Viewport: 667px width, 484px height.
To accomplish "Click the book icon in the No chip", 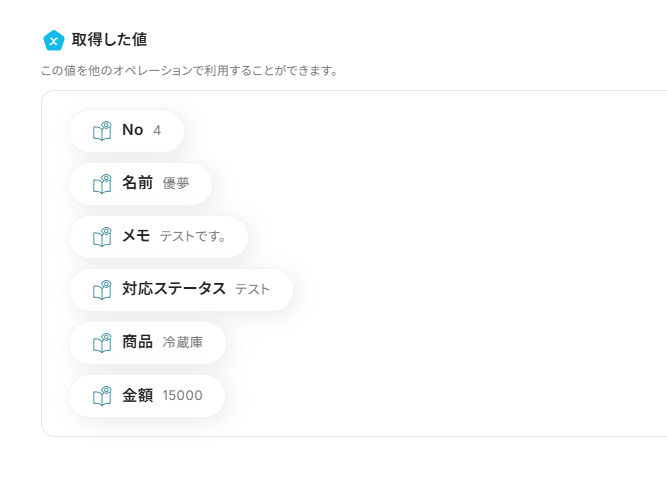I will (101, 131).
